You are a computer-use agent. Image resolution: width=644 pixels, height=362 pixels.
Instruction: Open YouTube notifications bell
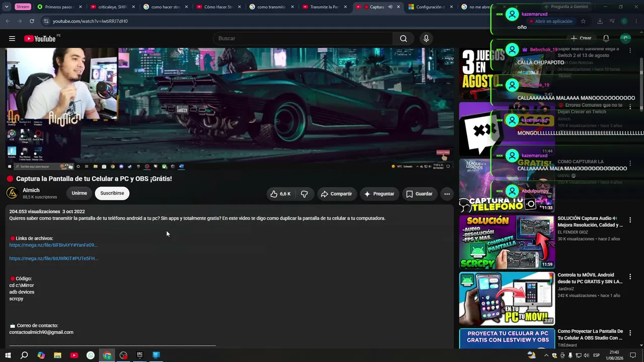tap(606, 38)
